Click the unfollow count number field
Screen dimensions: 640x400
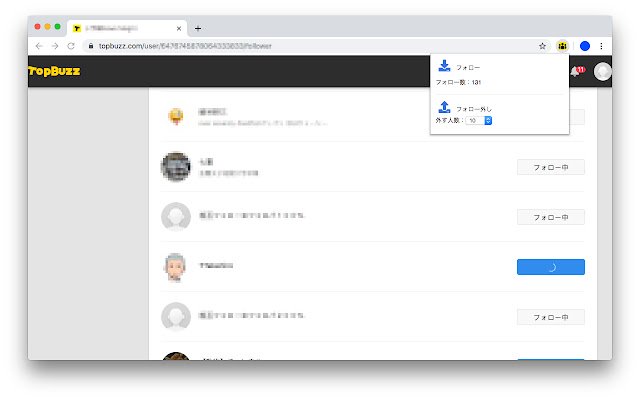coord(475,120)
